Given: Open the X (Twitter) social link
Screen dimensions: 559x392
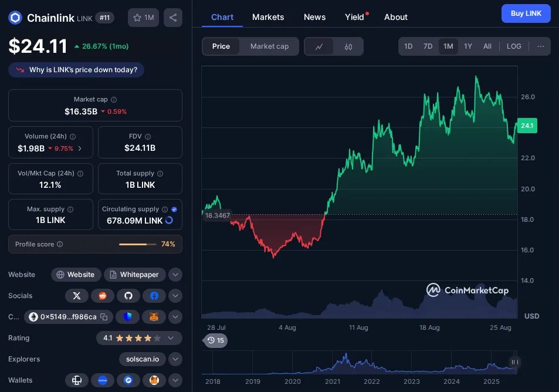Looking at the screenshot, I should (x=77, y=296).
